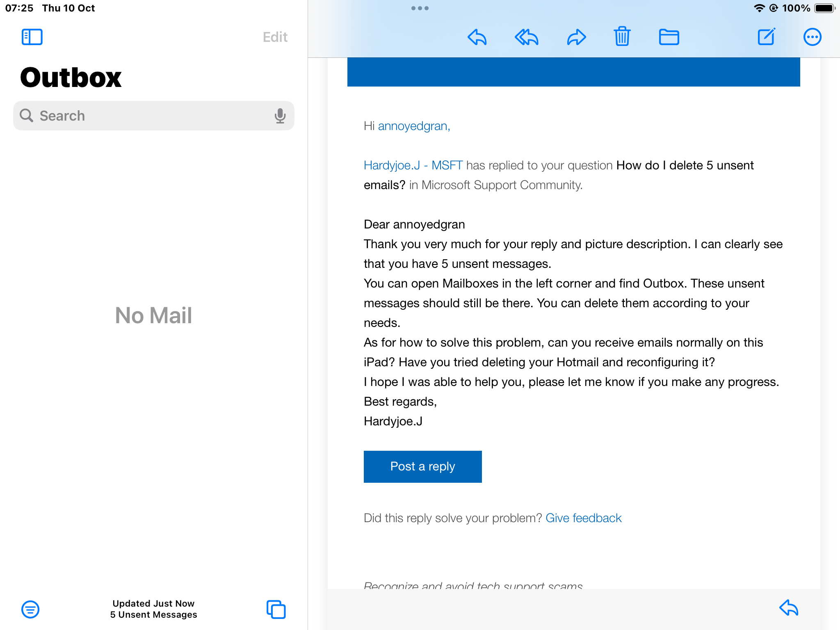Open the Move to folder icon
This screenshot has width=840, height=630.
pyautogui.click(x=669, y=37)
